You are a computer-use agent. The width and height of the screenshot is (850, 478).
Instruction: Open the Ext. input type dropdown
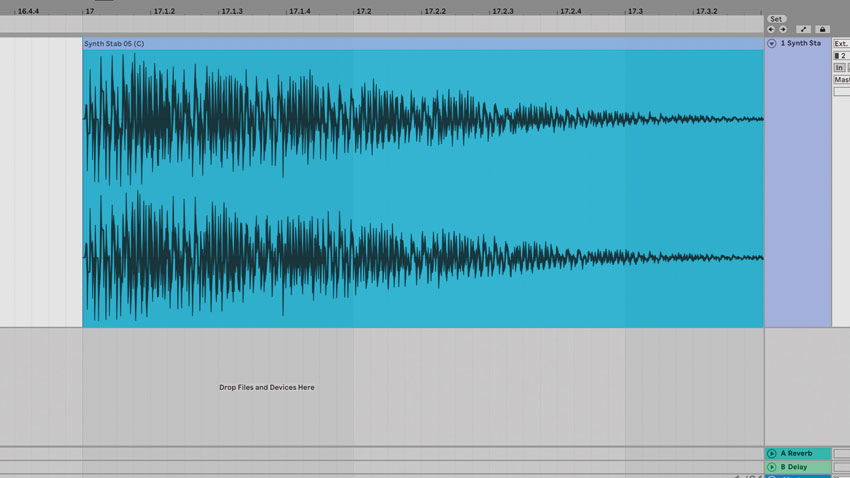click(841, 43)
